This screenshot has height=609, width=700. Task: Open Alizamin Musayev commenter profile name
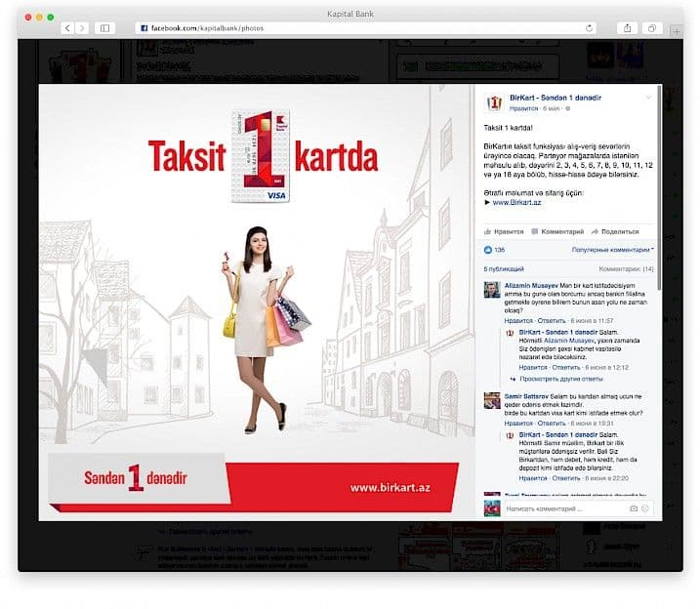pyautogui.click(x=531, y=286)
